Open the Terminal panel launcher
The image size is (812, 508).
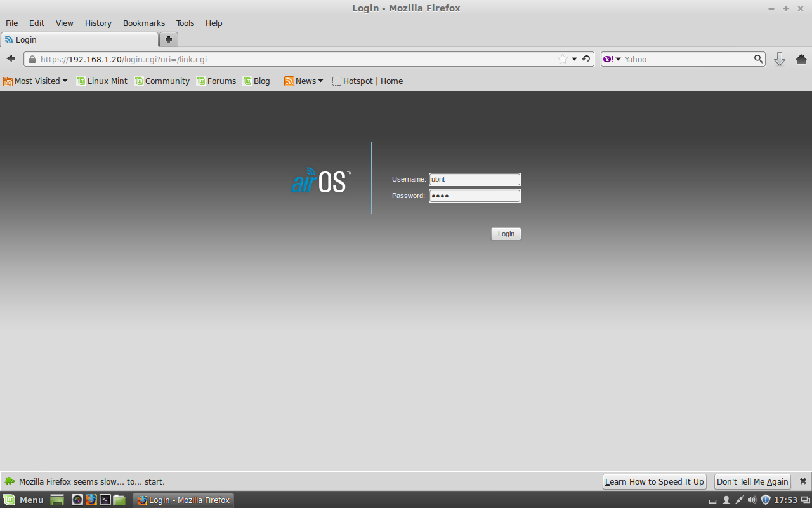pyautogui.click(x=105, y=500)
